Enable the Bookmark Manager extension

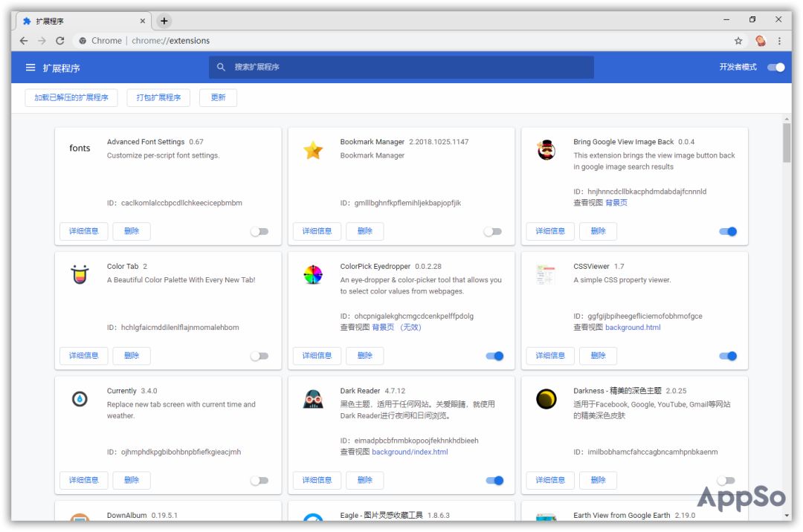pos(493,232)
